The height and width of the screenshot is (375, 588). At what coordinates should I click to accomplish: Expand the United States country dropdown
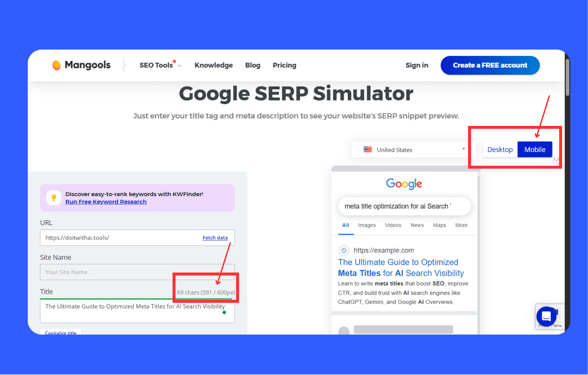click(414, 149)
